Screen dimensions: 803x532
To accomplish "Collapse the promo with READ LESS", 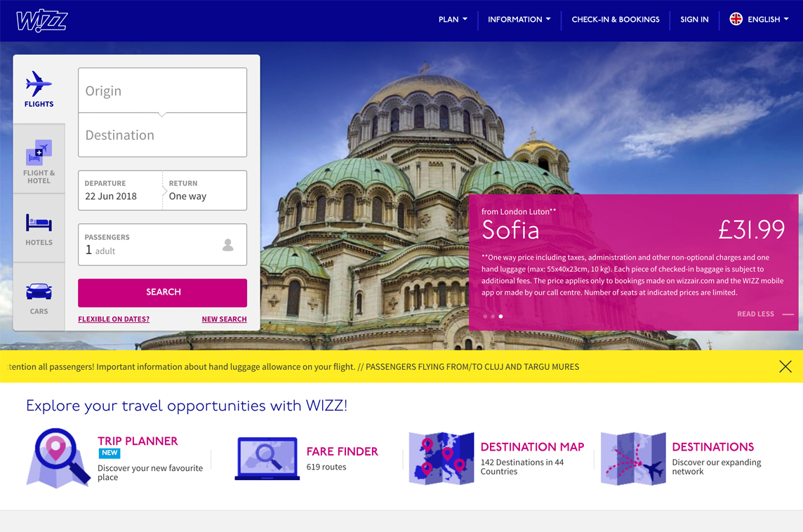I will coord(765,314).
